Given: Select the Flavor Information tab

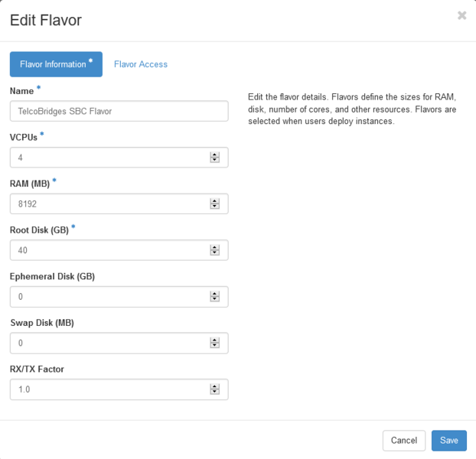Looking at the screenshot, I should [x=56, y=64].
